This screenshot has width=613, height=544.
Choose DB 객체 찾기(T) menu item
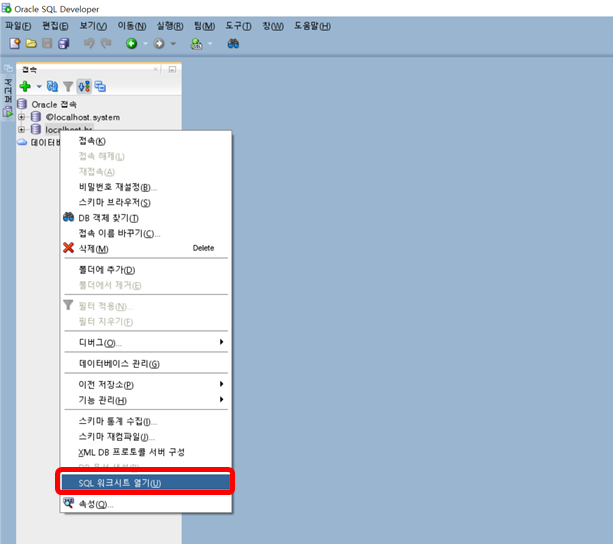coord(146,218)
